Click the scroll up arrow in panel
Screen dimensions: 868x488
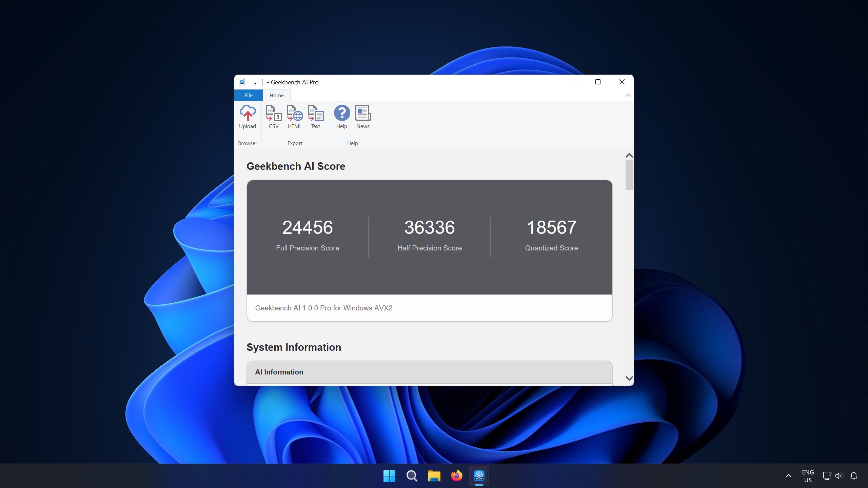(x=628, y=155)
